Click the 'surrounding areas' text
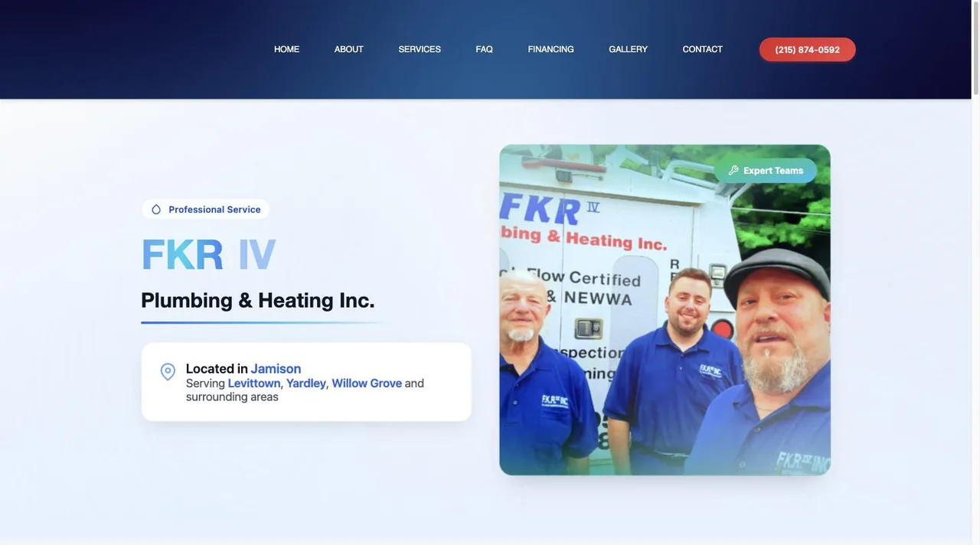The height and width of the screenshot is (545, 980). [x=232, y=397]
